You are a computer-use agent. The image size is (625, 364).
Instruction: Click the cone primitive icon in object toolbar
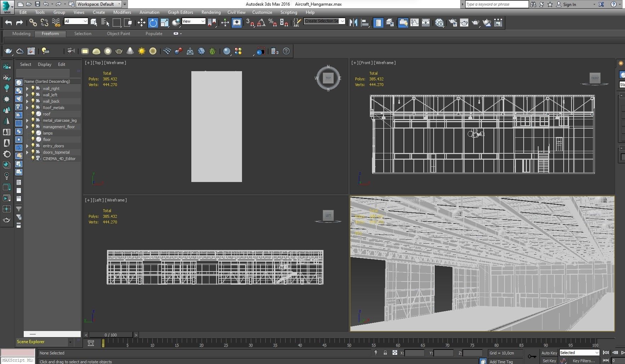130,51
